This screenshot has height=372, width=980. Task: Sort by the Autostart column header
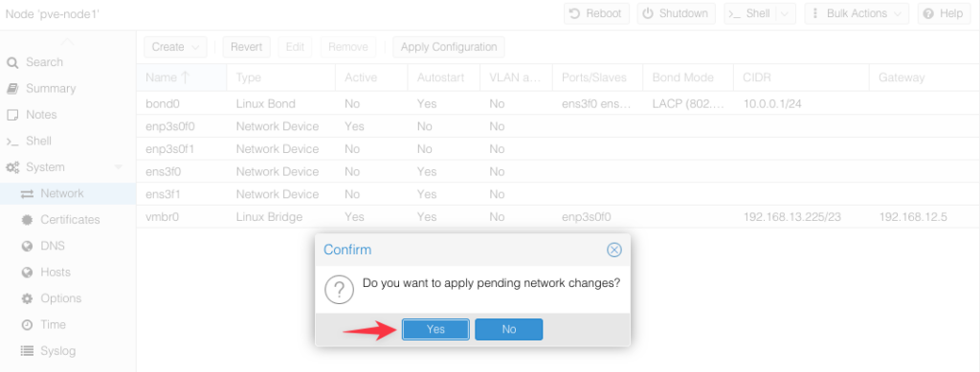pyautogui.click(x=444, y=78)
